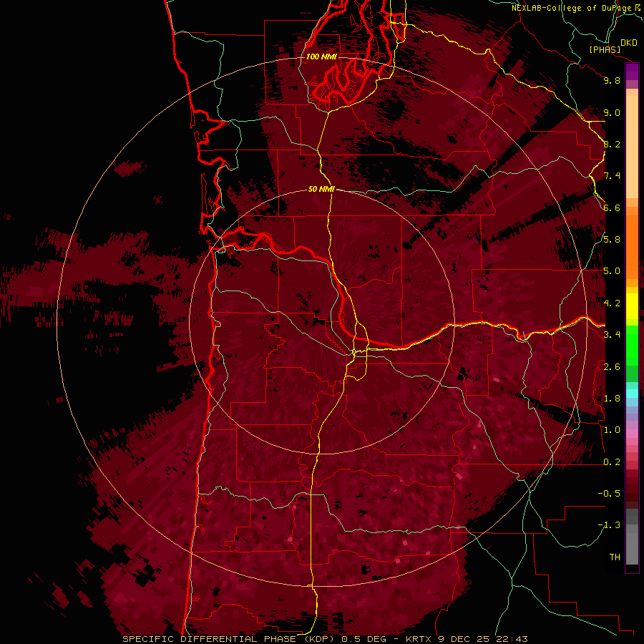This screenshot has height=644, width=644.
Task: Click the cyan segment of the color bar
Action: pos(632,394)
